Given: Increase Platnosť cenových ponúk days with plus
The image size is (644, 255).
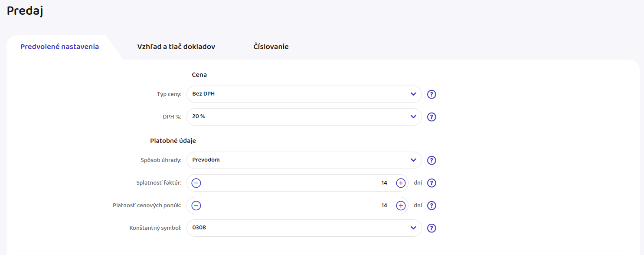Looking at the screenshot, I should click(401, 205).
